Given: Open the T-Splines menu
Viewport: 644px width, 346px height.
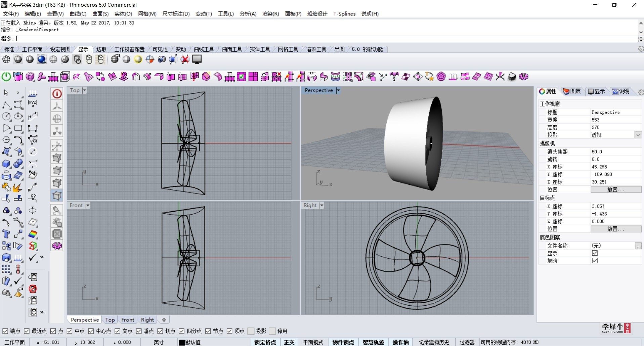Looking at the screenshot, I should pyautogui.click(x=344, y=14).
